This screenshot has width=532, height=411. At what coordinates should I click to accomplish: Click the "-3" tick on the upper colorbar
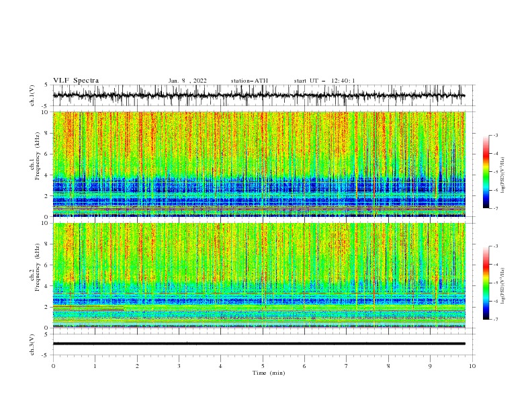point(495,135)
